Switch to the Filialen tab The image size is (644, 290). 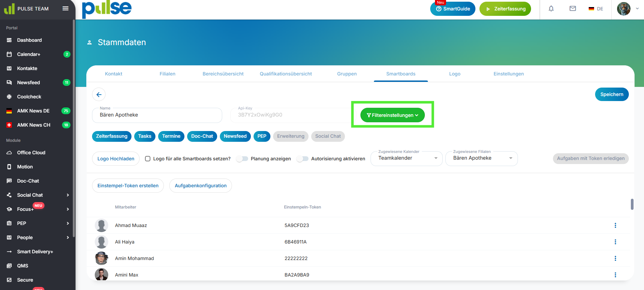point(168,74)
